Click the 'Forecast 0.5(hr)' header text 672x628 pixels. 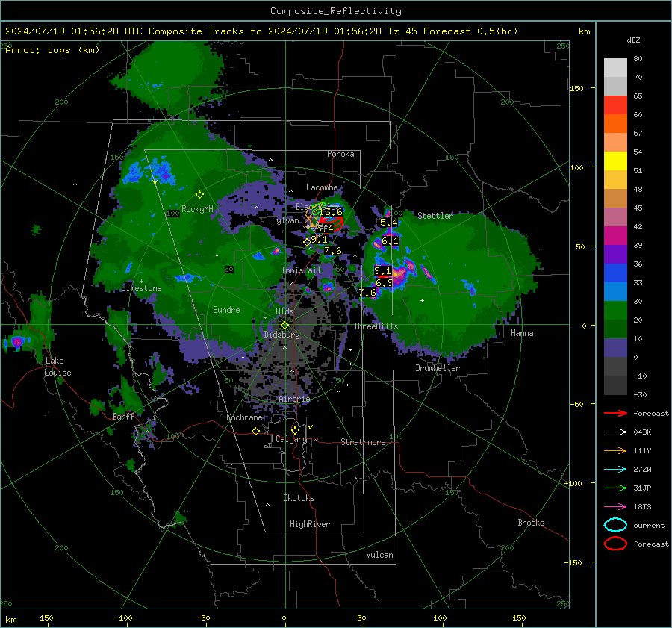pyautogui.click(x=470, y=31)
